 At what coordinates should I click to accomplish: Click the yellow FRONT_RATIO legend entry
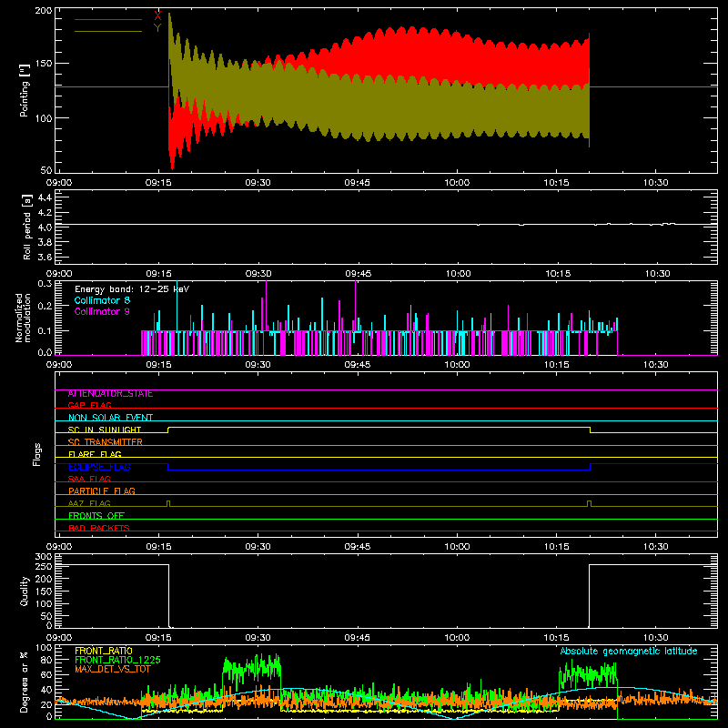tap(104, 651)
